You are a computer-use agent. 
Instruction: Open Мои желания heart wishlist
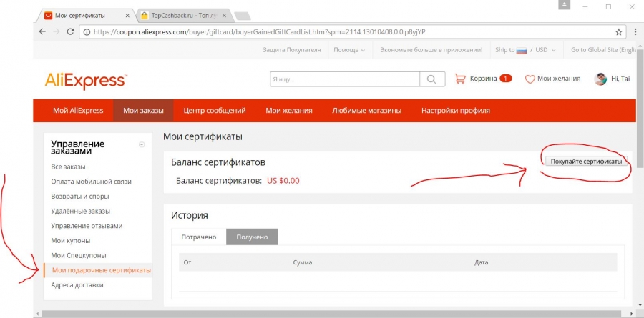click(552, 79)
